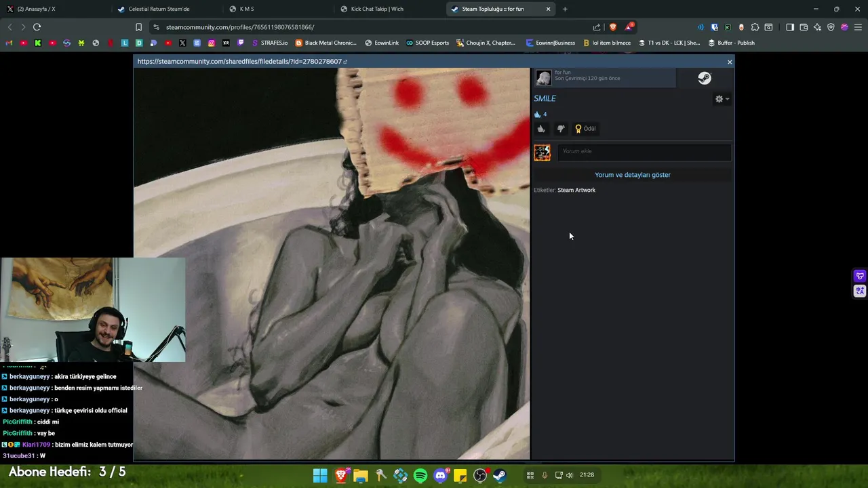The image size is (868, 488).
Task: Give the SMILE artwork a thumbs up
Action: pos(541,129)
